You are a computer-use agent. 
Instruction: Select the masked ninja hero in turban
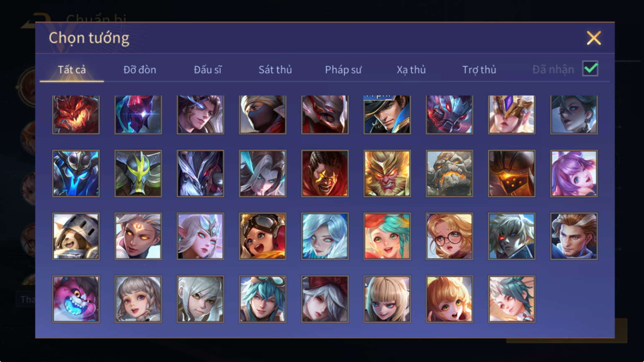(x=263, y=114)
